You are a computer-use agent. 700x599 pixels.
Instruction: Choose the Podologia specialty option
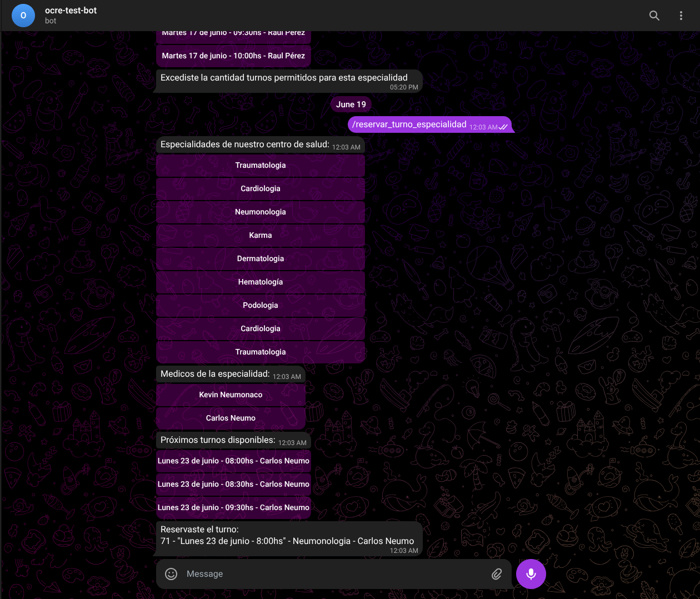260,306
